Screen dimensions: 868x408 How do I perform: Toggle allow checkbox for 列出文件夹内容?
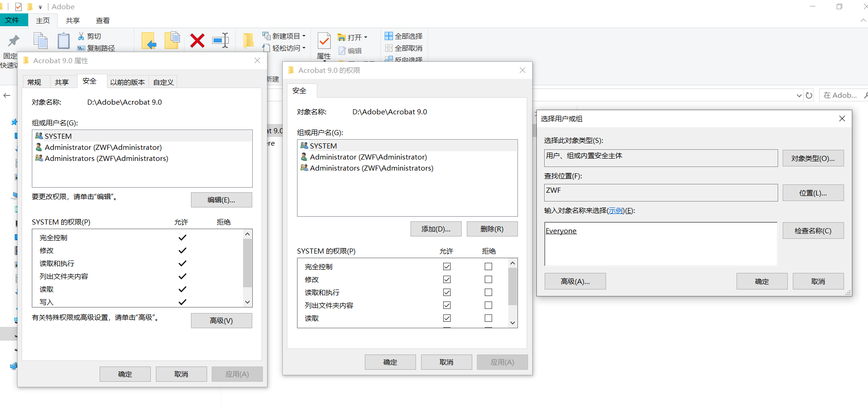point(447,305)
